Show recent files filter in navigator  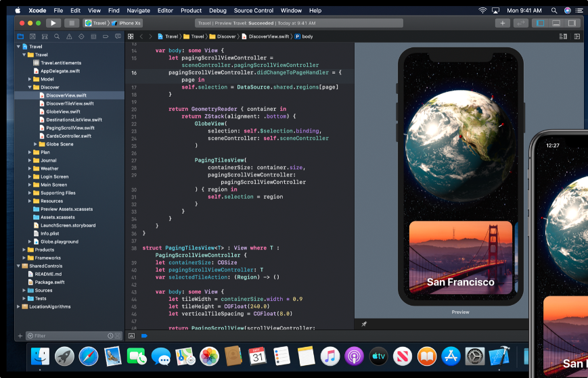(x=110, y=335)
